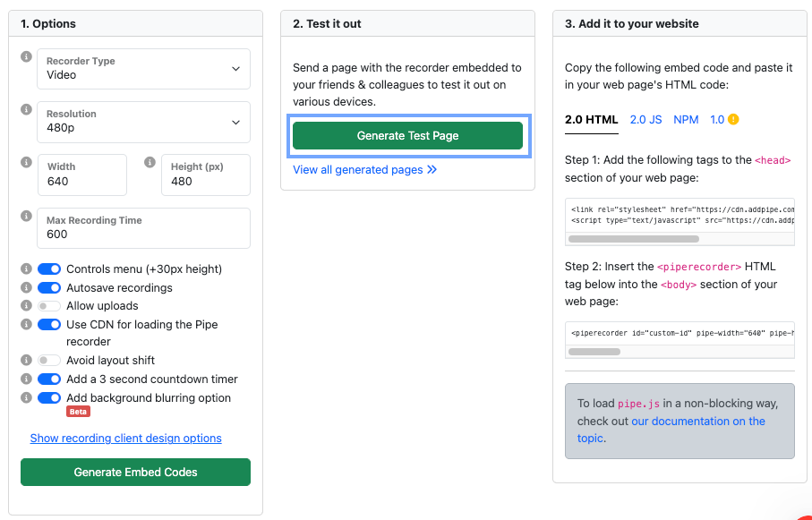Toggle Use CDN for loading Pipe recorder
812x520 pixels.
pyautogui.click(x=49, y=325)
